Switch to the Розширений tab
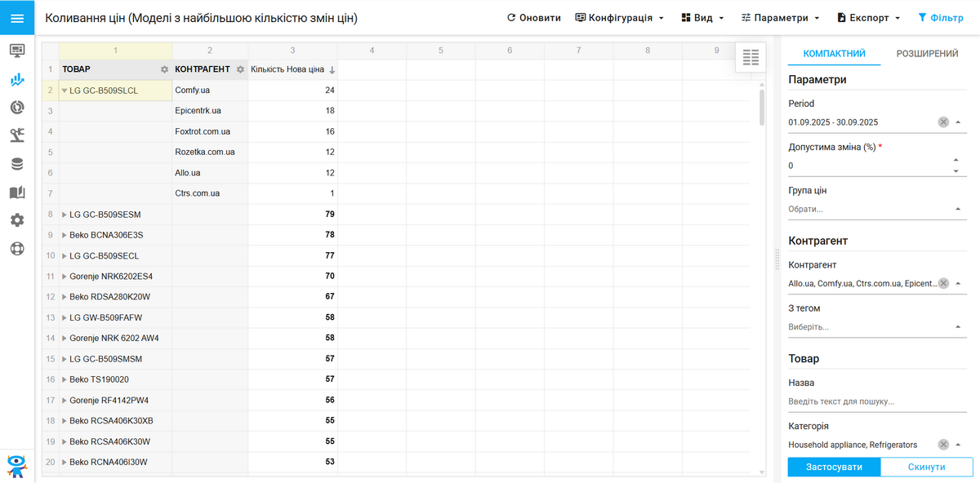Viewport: 980px width, 483px height. [927, 54]
